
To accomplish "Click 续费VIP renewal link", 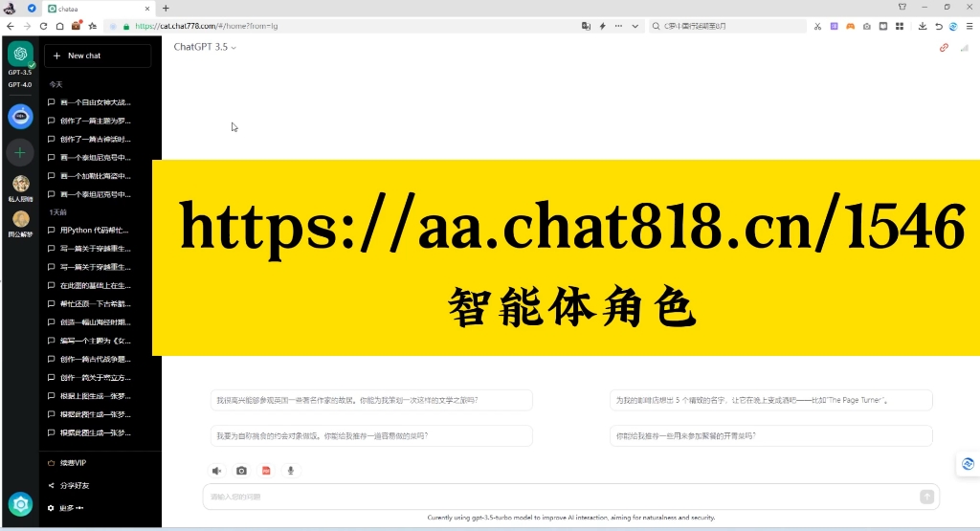I will [68, 463].
